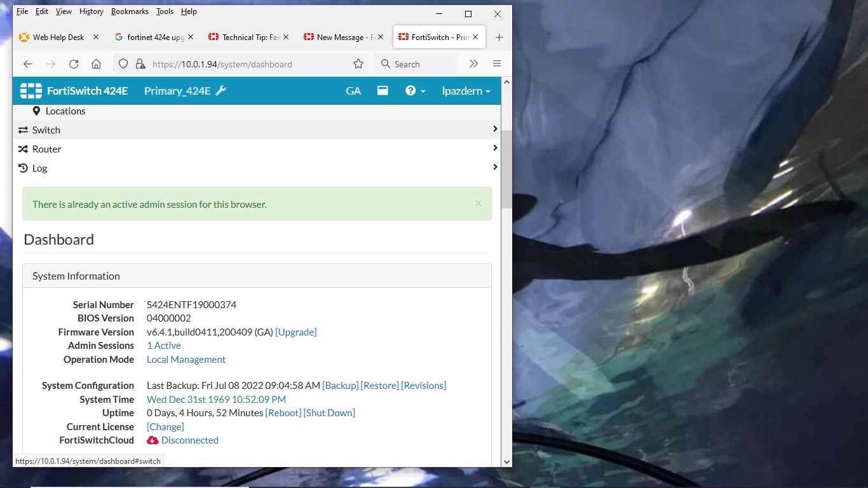The image size is (868, 488).
Task: Click the vertical scrollbar thumb
Action: pyautogui.click(x=506, y=169)
